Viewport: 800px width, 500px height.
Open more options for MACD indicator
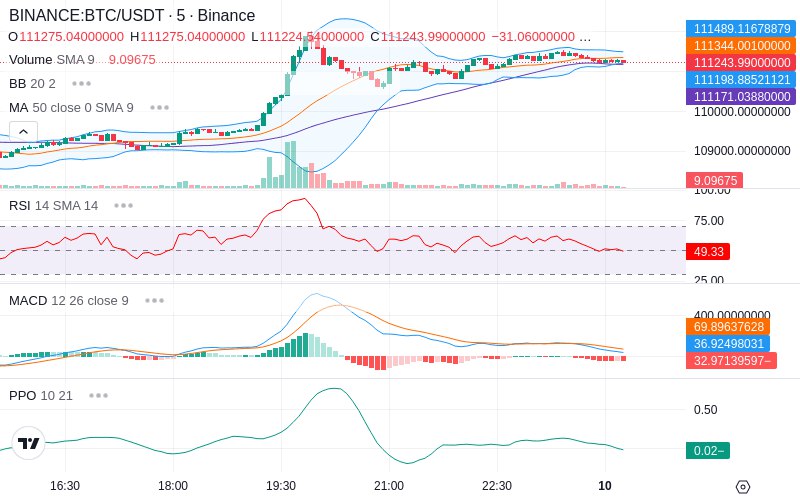coord(155,301)
